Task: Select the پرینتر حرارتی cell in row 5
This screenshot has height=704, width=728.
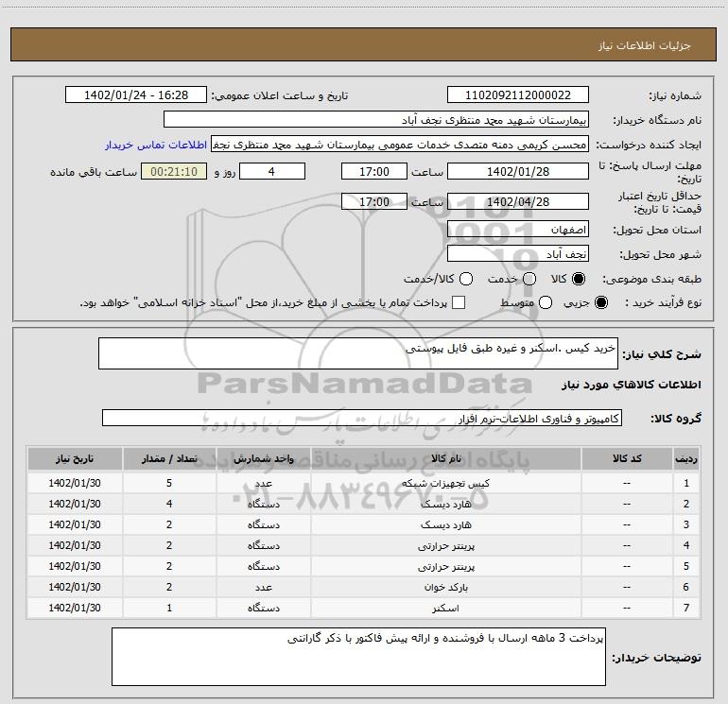Action: click(x=445, y=566)
